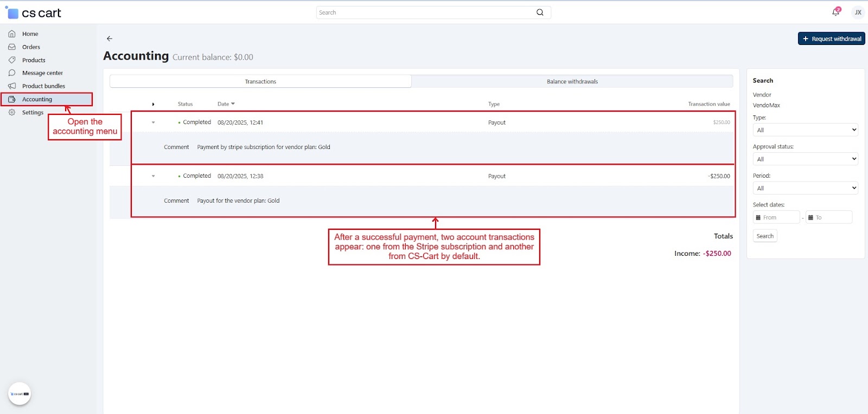Open Message center in sidebar

coord(42,73)
